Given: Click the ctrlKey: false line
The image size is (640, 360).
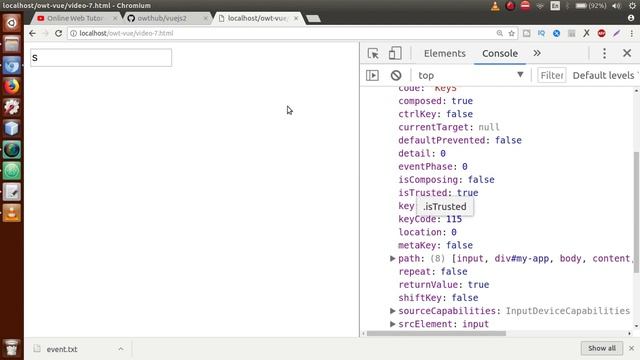Looking at the screenshot, I should pyautogui.click(x=435, y=114).
